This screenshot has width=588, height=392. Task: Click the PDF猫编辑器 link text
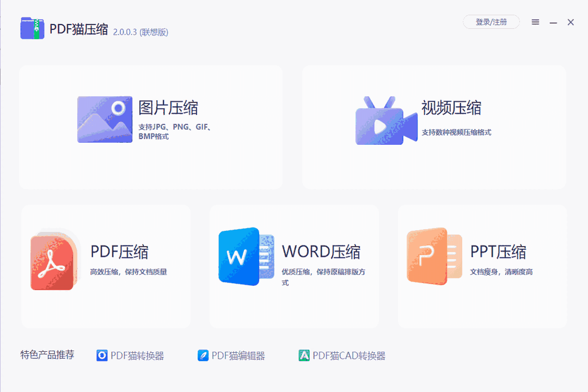coord(238,355)
